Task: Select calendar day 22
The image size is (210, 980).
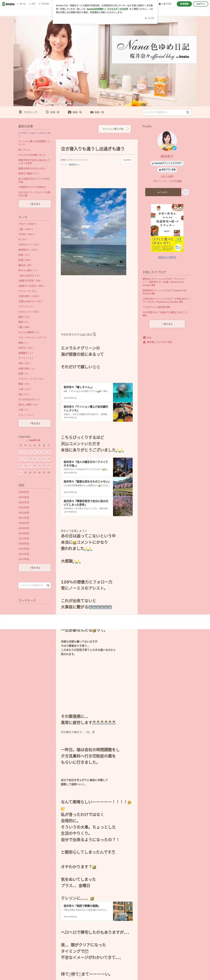Action: (21, 473)
